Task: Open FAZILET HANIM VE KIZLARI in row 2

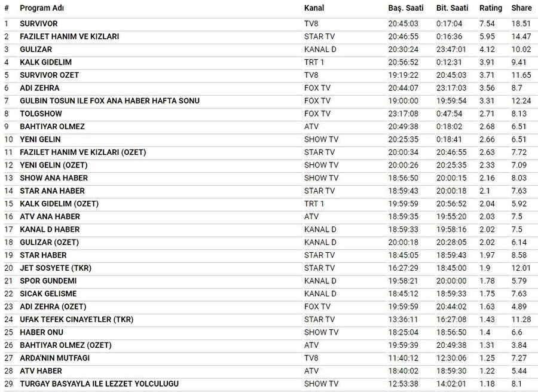Action: pyautogui.click(x=69, y=36)
